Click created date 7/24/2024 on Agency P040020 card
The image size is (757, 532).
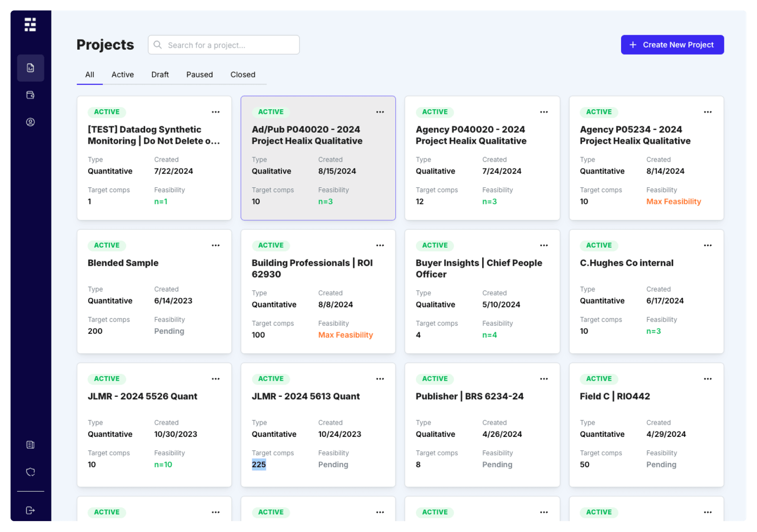point(502,171)
